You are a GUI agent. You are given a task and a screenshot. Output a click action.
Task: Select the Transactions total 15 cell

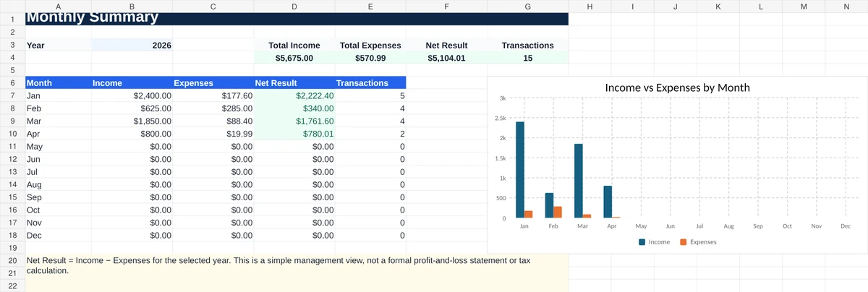(527, 58)
